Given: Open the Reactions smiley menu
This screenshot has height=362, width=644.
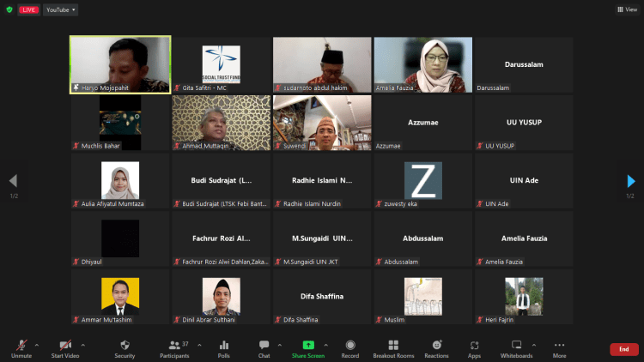Looking at the screenshot, I should click(436, 349).
